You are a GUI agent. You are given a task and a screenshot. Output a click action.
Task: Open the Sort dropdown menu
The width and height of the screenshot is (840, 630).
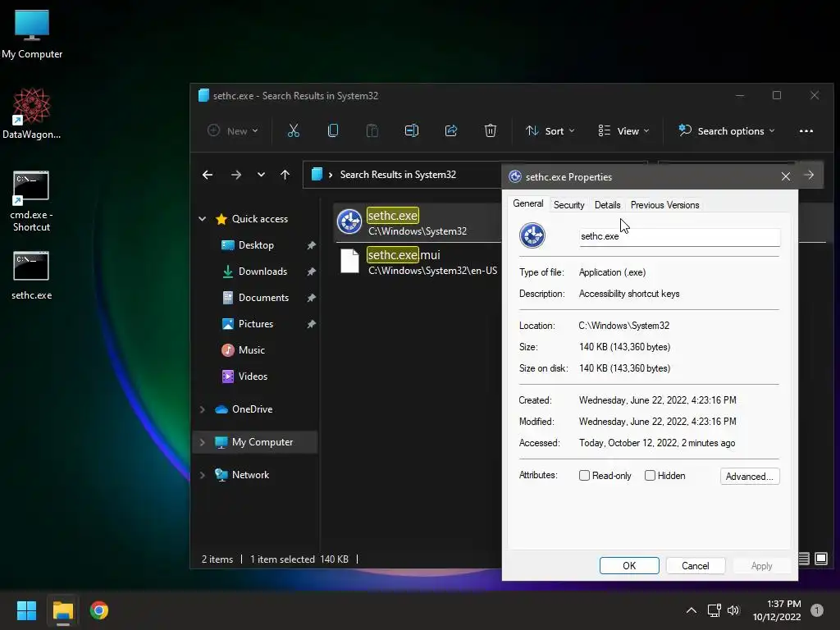pos(550,130)
